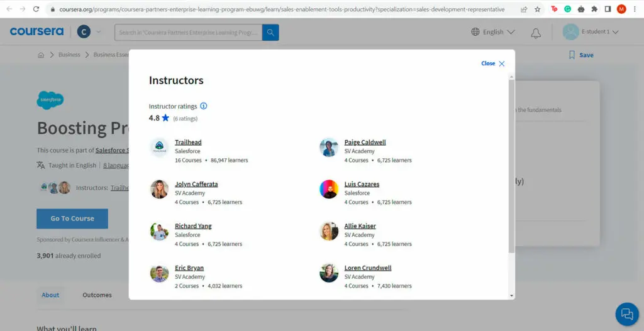
Task: Open Allie Kaiser profile link
Action: pyautogui.click(x=360, y=226)
